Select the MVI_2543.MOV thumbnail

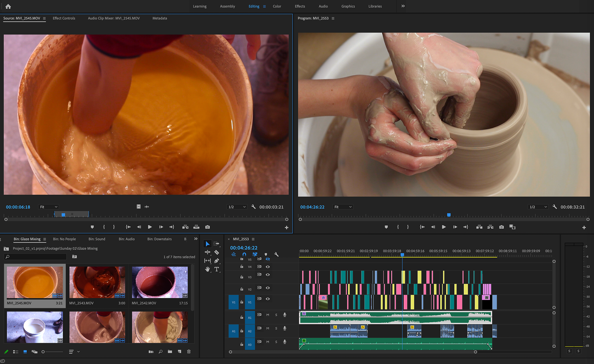pyautogui.click(x=97, y=282)
